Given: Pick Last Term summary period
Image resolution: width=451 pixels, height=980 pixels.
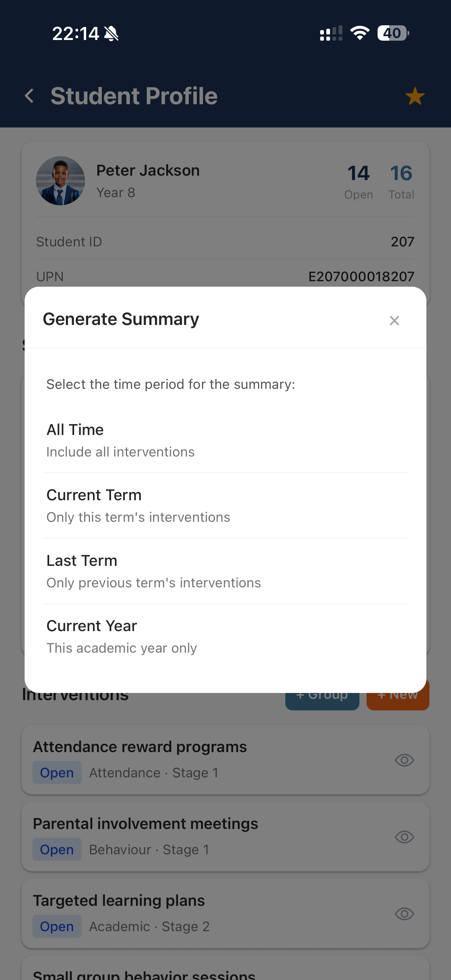Looking at the screenshot, I should click(225, 571).
